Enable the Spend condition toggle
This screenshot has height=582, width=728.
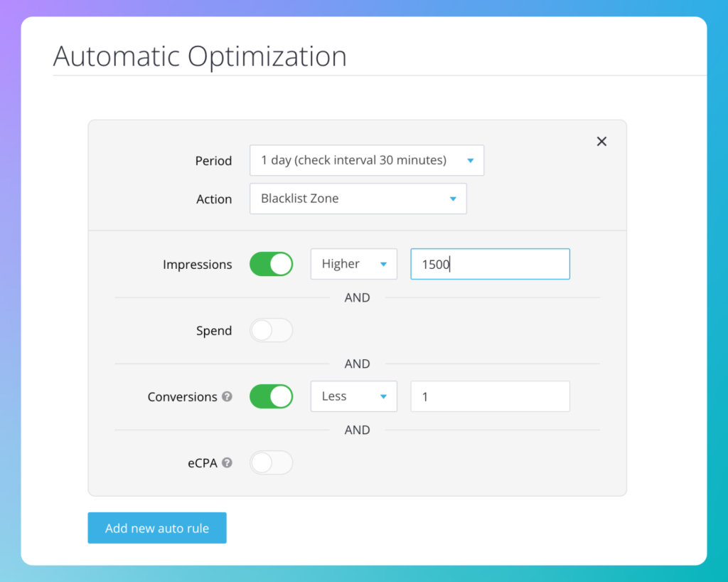(x=271, y=330)
